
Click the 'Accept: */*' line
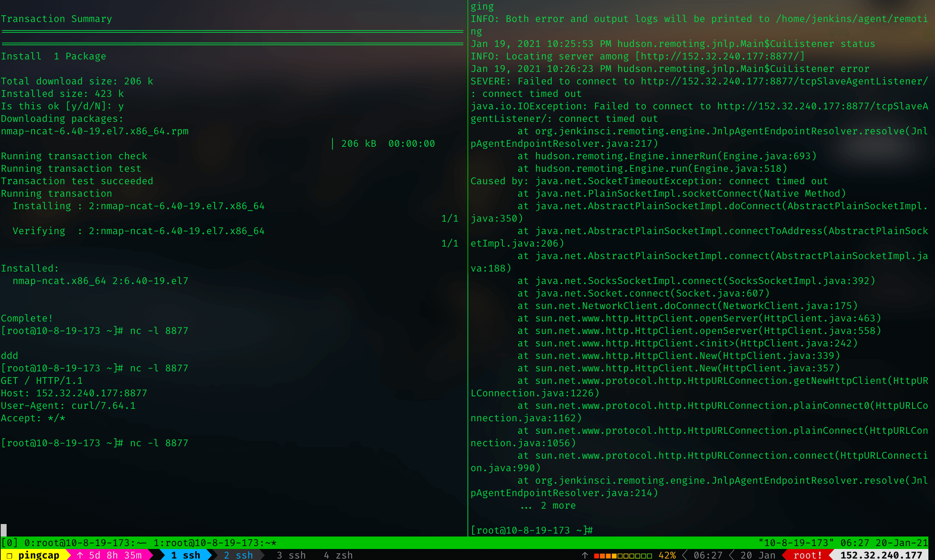(x=33, y=418)
